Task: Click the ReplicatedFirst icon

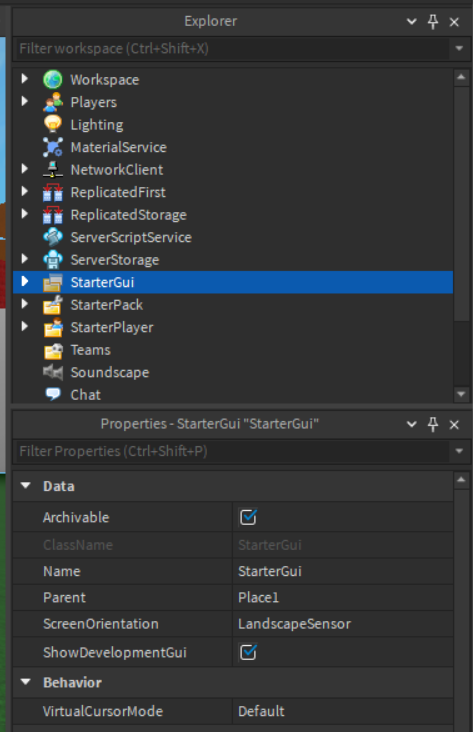Action: point(53,192)
